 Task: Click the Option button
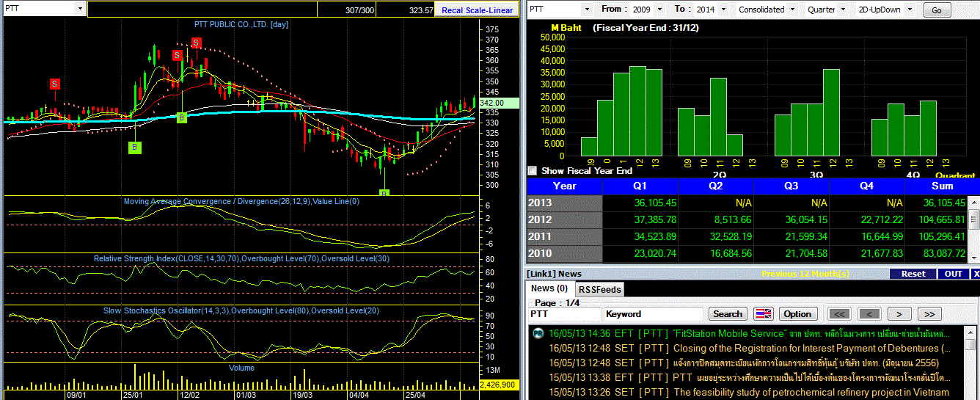click(797, 314)
